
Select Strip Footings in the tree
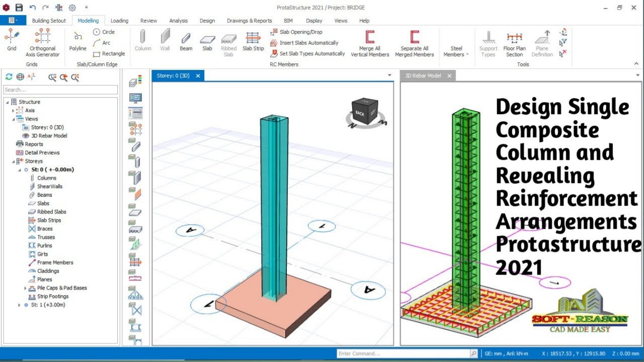52,297
